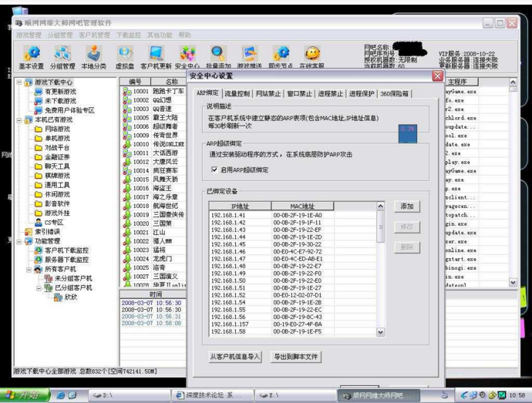Click Internet Explorer quick launch icon
The width and height of the screenshot is (532, 403).
click(61, 395)
